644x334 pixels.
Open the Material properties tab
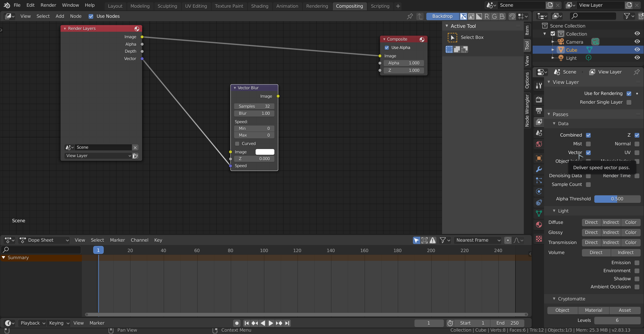[x=539, y=225]
